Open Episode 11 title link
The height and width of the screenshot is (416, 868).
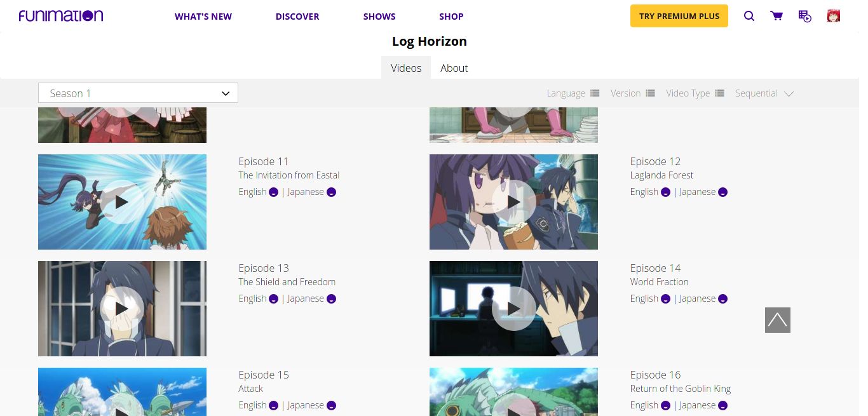[x=264, y=161]
